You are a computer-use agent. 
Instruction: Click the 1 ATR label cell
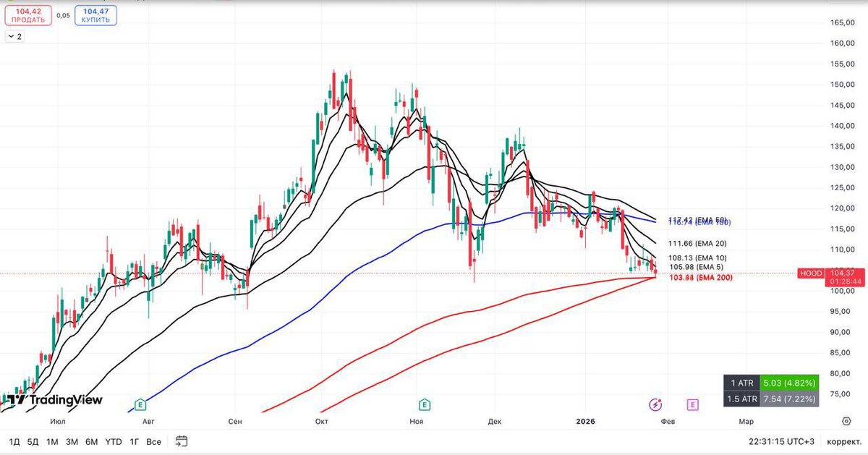(x=742, y=383)
